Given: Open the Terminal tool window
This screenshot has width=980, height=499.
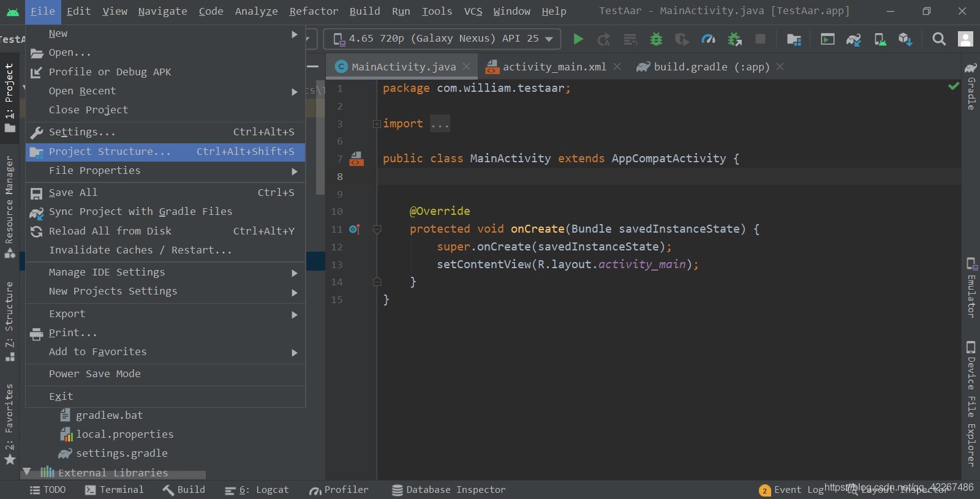Looking at the screenshot, I should 115,490.
